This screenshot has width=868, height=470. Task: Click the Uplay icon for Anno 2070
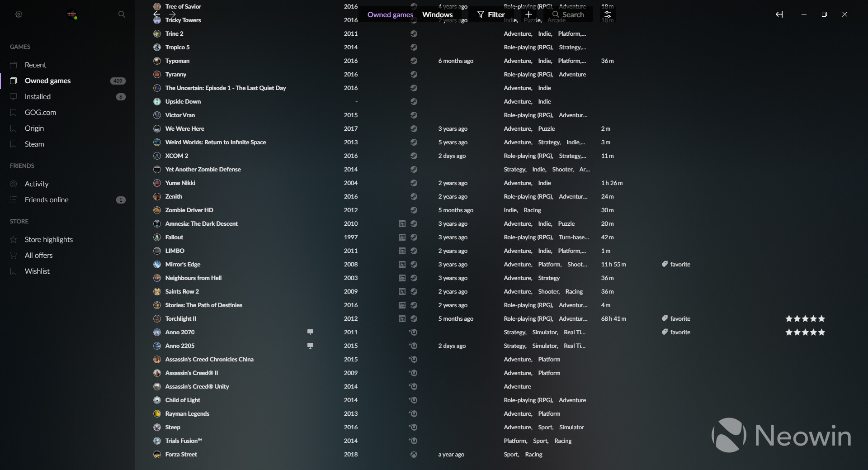coord(413,332)
